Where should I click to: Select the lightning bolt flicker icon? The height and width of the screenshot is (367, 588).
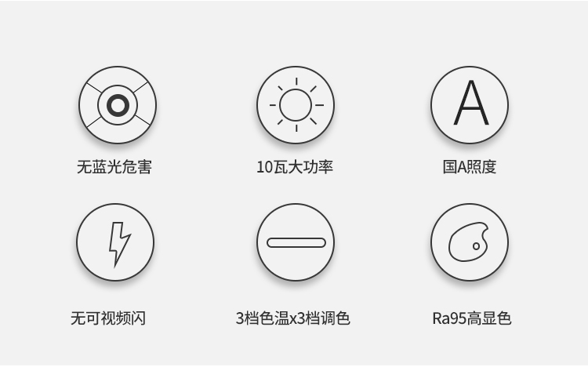point(115,242)
